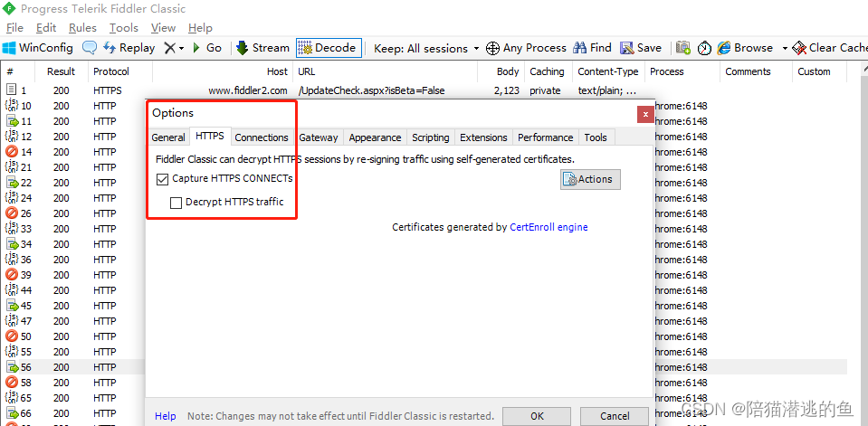
Task: Select session 34 redirect icon
Action: coord(12,244)
